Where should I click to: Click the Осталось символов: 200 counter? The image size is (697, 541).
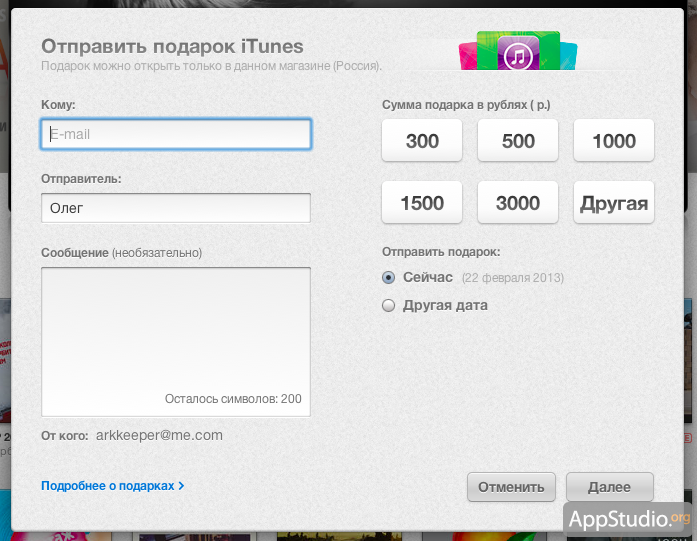click(x=233, y=399)
